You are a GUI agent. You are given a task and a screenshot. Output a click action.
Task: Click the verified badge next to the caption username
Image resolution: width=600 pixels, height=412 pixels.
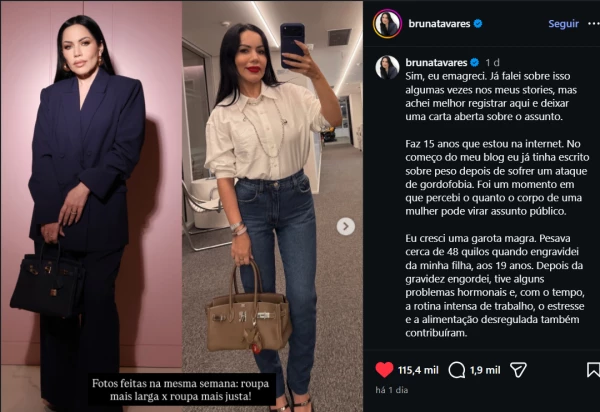click(474, 62)
